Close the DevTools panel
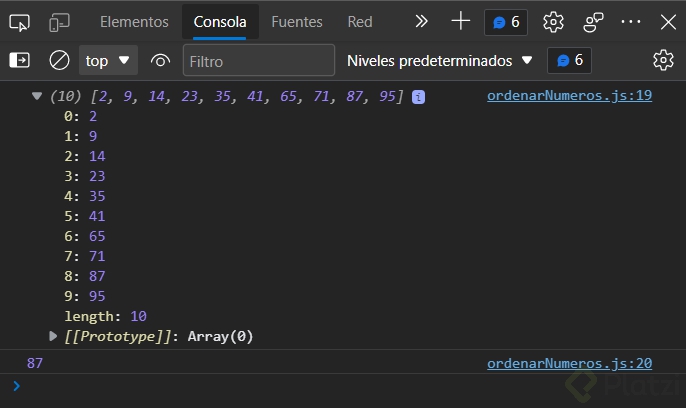The height and width of the screenshot is (408, 686). point(668,22)
